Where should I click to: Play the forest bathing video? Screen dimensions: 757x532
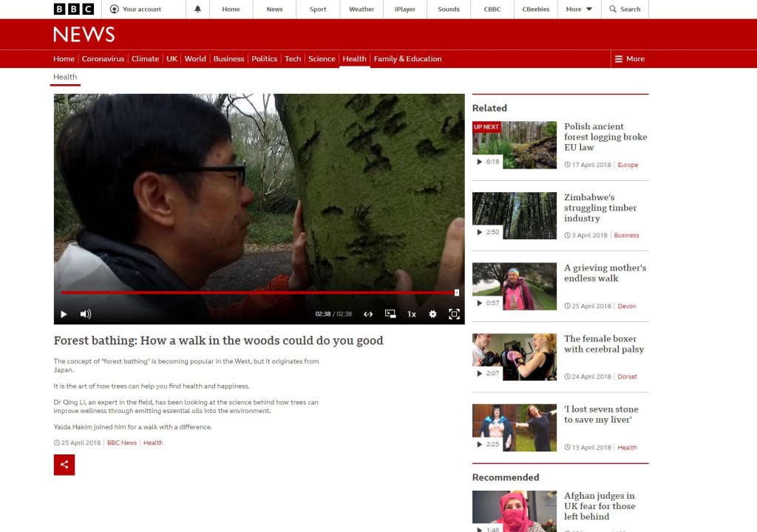pos(64,314)
